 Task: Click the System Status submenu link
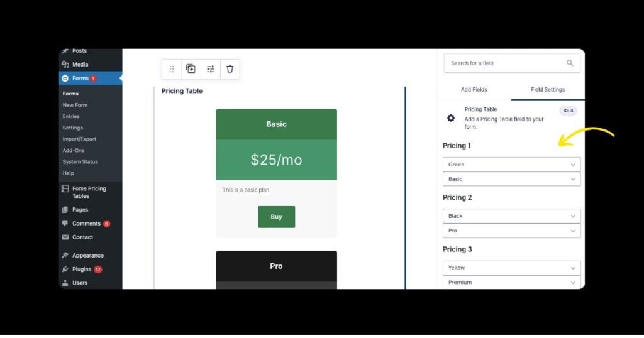pos(80,162)
